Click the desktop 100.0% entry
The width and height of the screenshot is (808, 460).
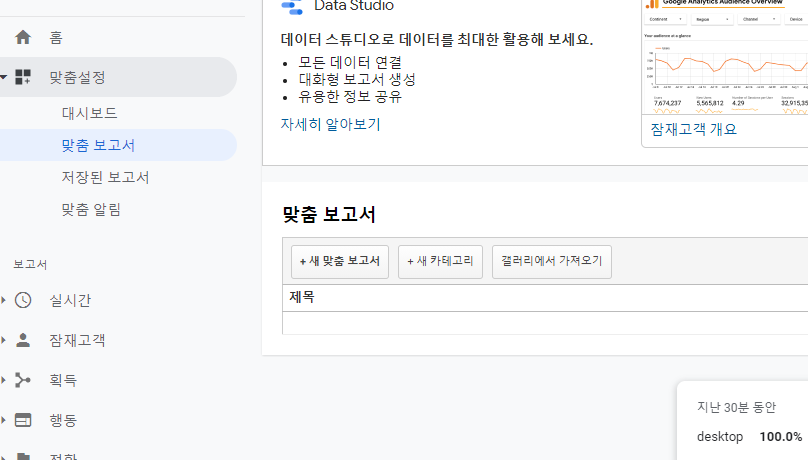point(749,437)
